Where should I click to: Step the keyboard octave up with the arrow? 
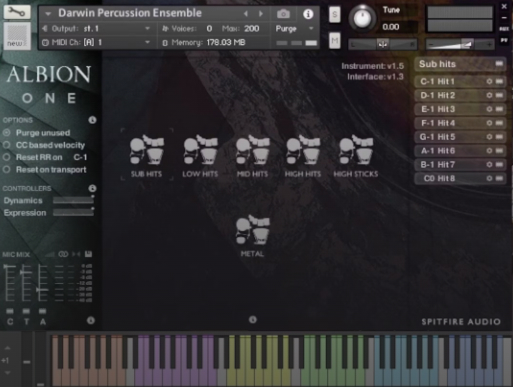(x=7, y=348)
